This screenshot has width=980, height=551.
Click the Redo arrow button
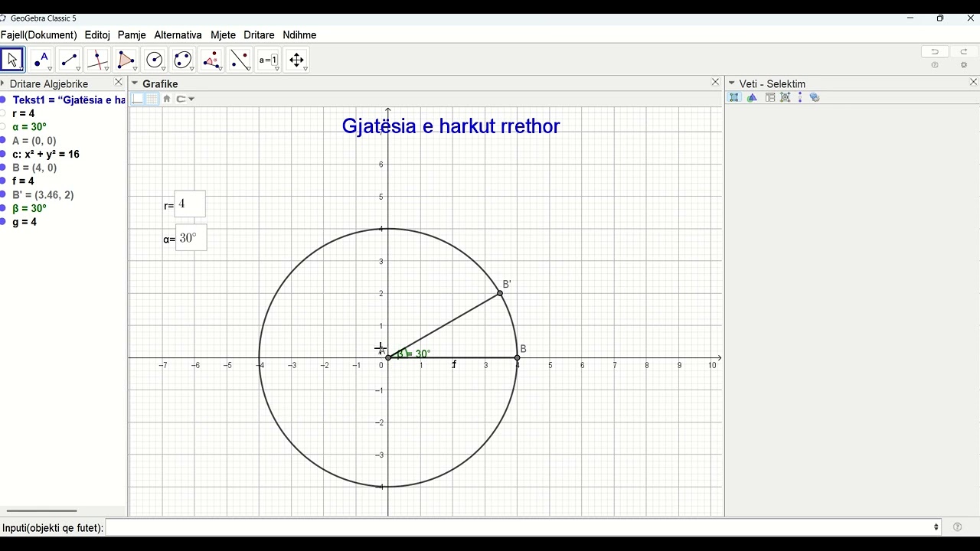pyautogui.click(x=964, y=52)
